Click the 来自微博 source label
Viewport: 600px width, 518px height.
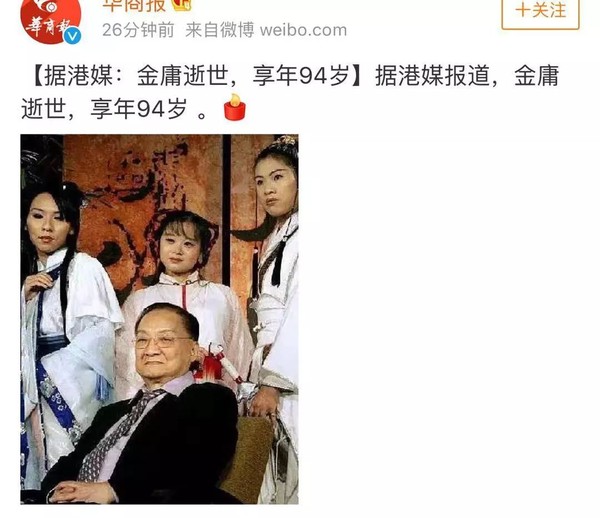pos(220,30)
